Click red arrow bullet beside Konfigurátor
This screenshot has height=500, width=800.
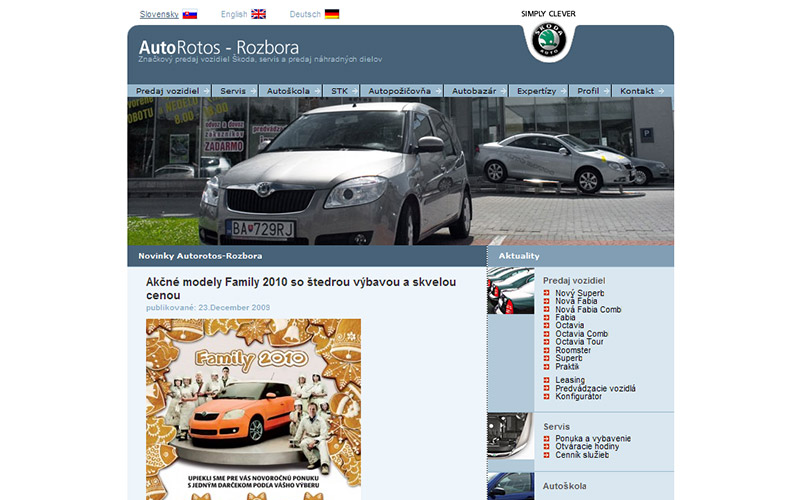(546, 396)
